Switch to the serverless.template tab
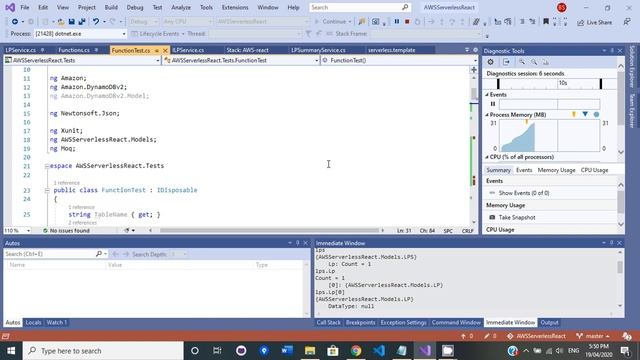 pyautogui.click(x=391, y=50)
